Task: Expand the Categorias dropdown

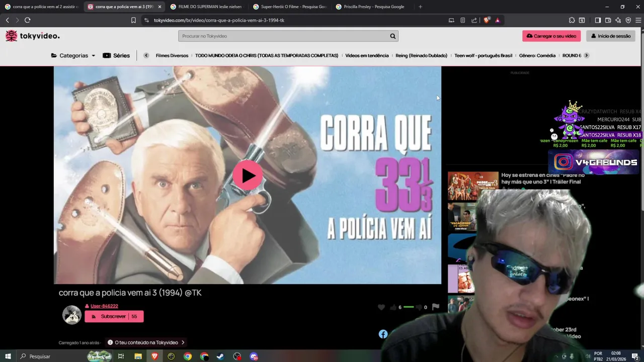Action: 73,55
